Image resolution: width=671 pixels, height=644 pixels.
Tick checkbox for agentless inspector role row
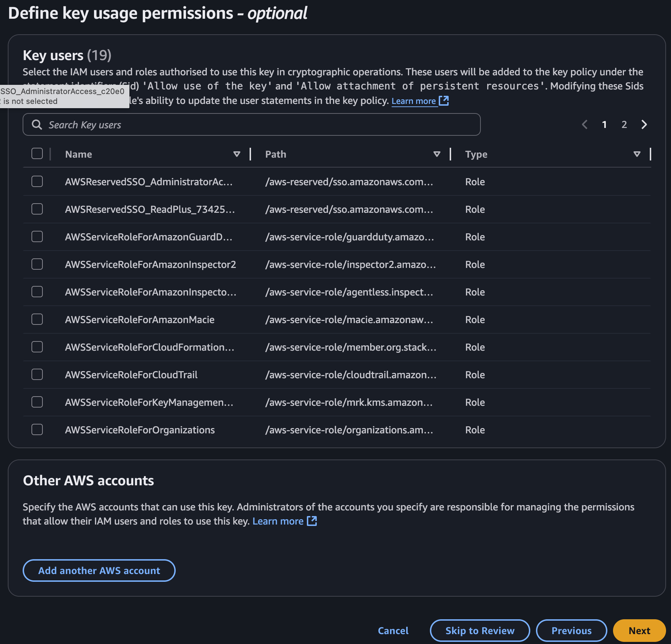tap(37, 292)
